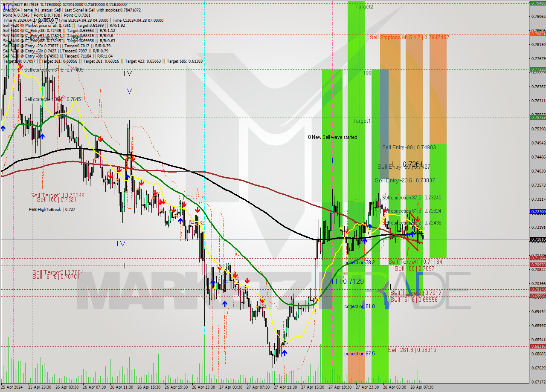Screen dimensions: 546x392
Task: Click the '25 Apr 2024' date axis label
Action: tap(13, 387)
